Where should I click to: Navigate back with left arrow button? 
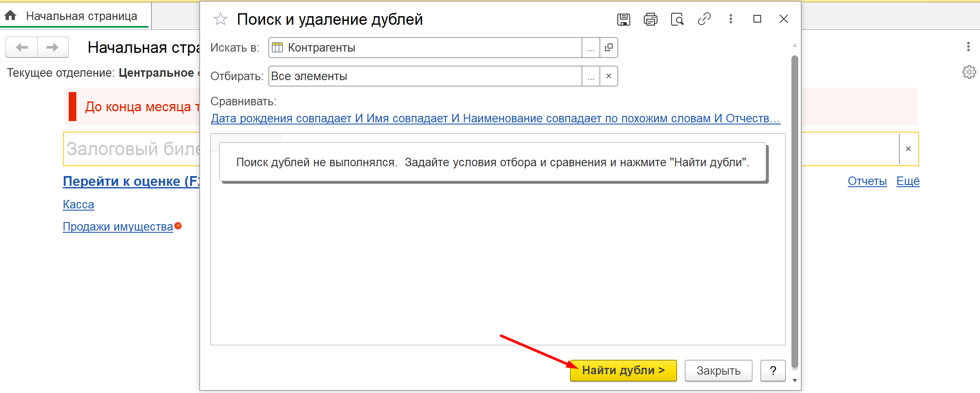pos(22,47)
